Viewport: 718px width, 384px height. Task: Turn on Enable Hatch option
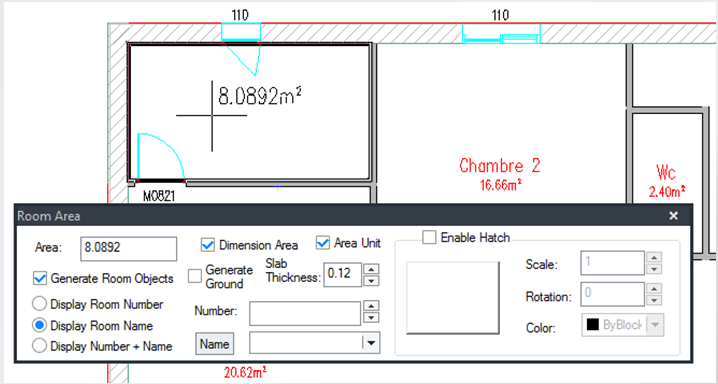pos(429,238)
